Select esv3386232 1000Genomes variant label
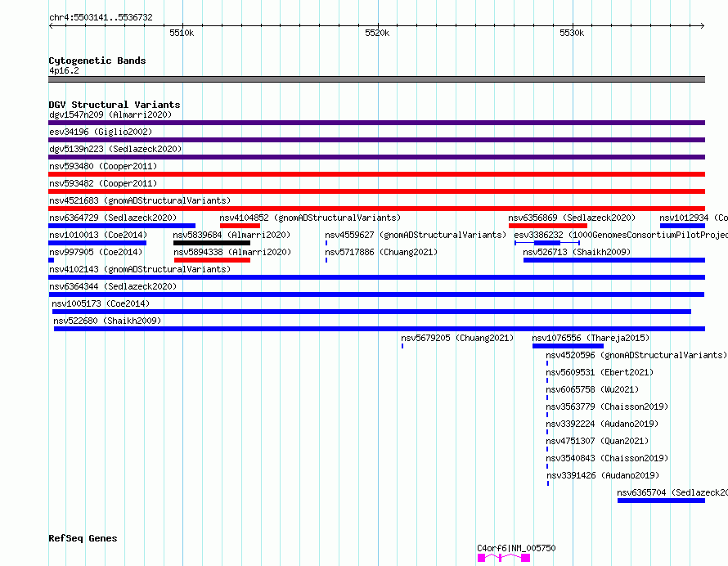The image size is (728, 566). click(621, 235)
